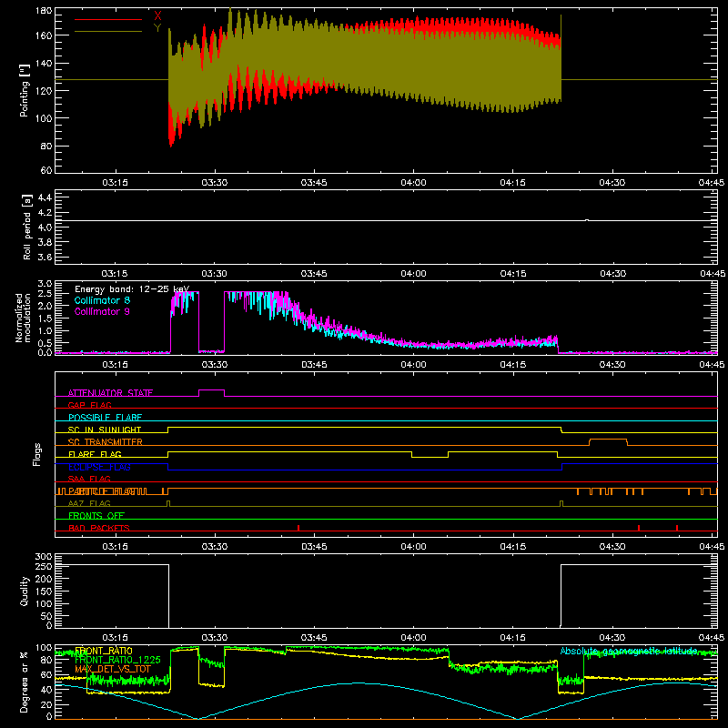Click the orange MAX_DET_VS_TOT legend entry
Screen dimensions: 728x728
[x=113, y=669]
